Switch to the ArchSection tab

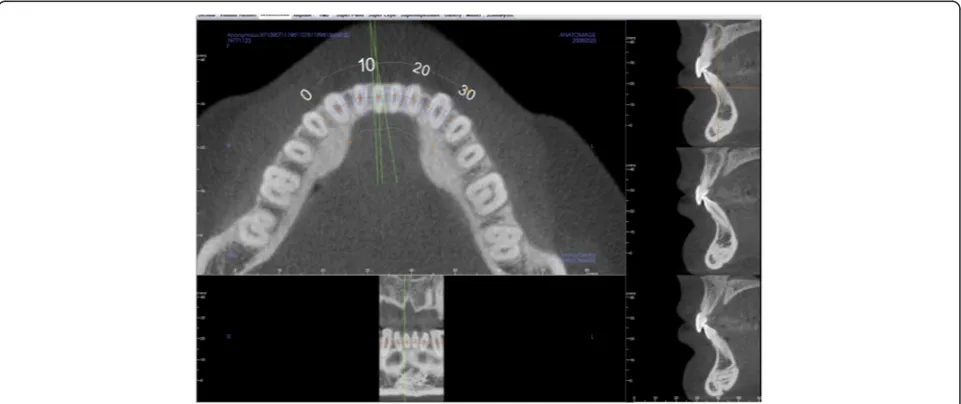coord(275,15)
